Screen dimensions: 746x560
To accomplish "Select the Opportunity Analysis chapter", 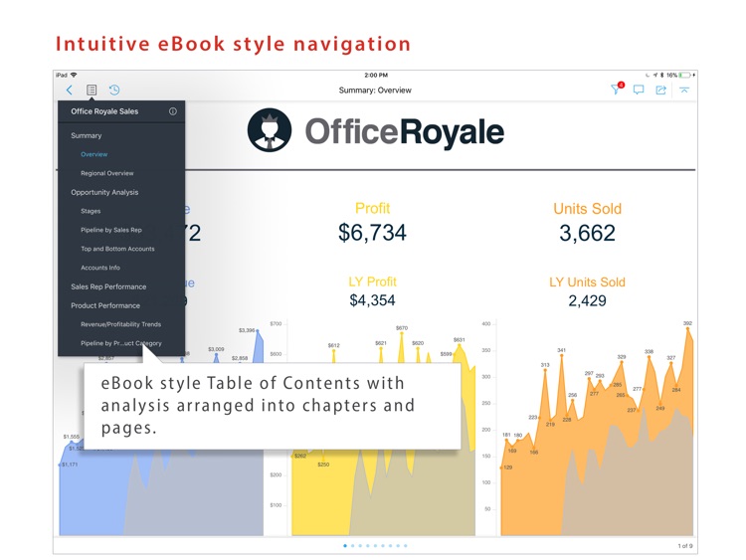I will [104, 192].
